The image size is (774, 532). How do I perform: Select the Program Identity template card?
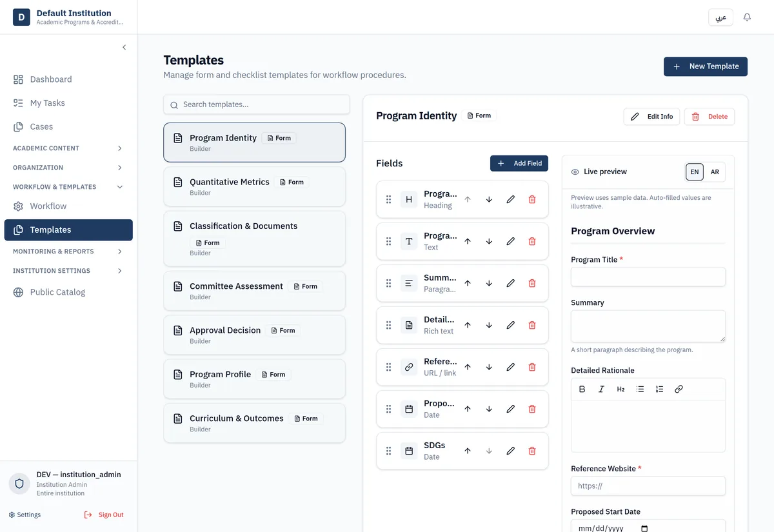coord(255,143)
